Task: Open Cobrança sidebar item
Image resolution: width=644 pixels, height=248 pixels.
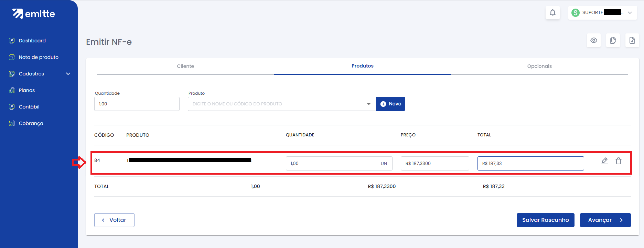Action: coord(31,123)
